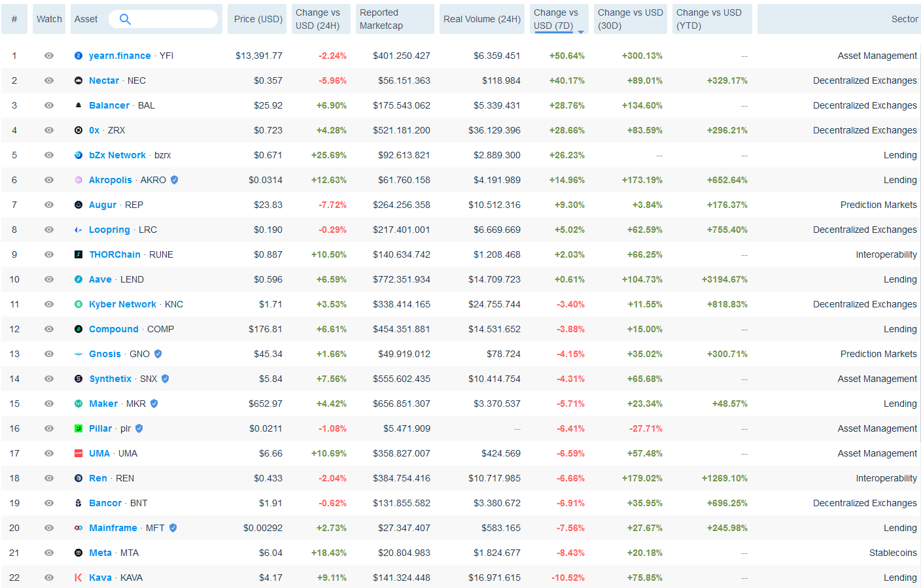Open the Balancer asset link
The image size is (921, 588).
(109, 105)
